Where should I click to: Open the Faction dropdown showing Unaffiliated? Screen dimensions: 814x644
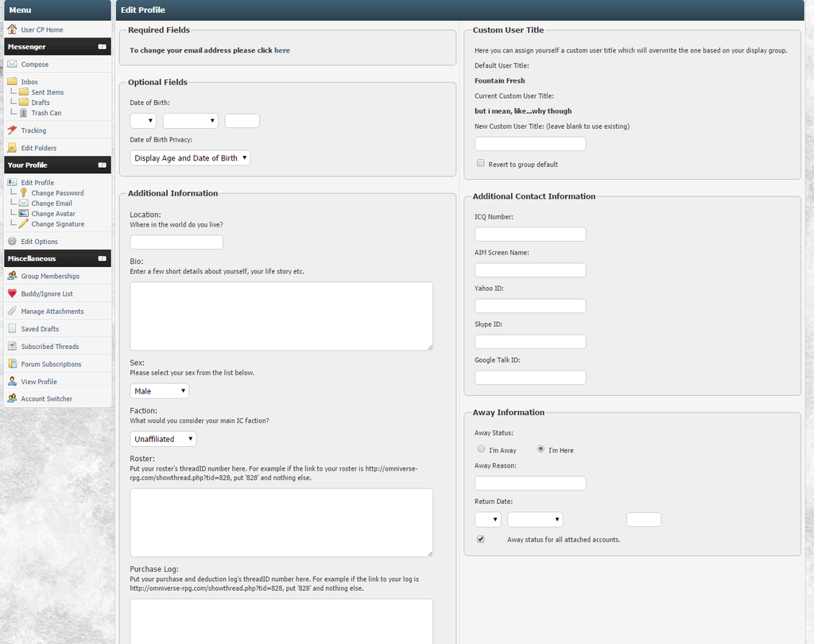click(x=163, y=439)
